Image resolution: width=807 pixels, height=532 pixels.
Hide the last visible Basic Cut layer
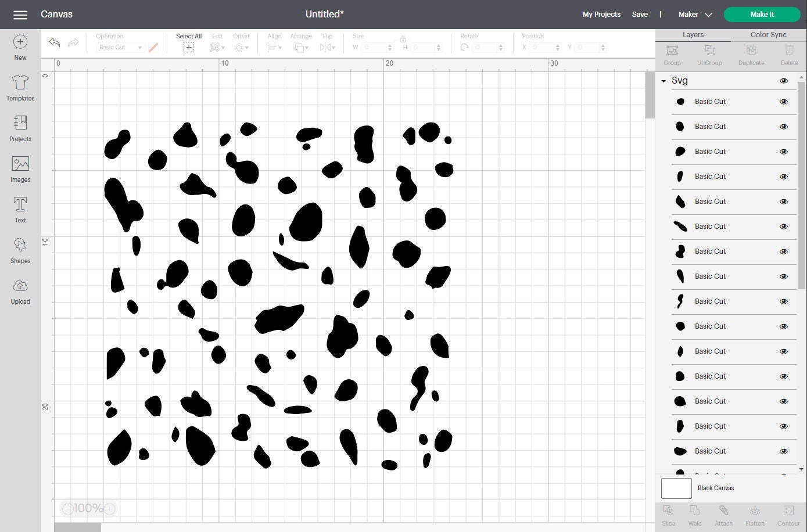click(x=784, y=451)
